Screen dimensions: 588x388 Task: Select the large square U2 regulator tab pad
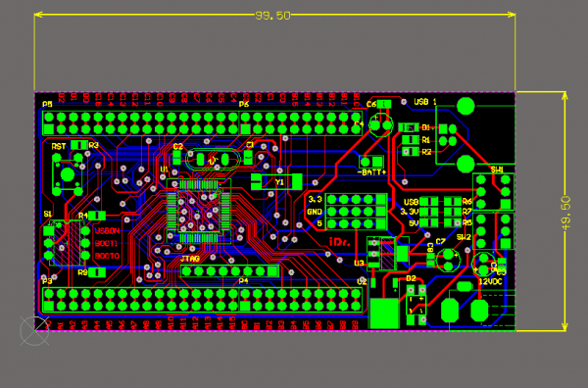384,315
